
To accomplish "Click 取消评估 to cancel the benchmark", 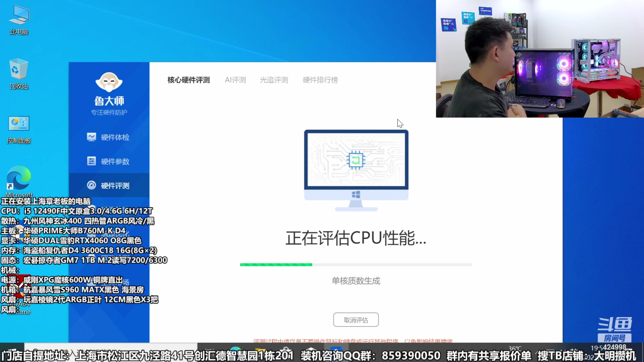I will pyautogui.click(x=356, y=319).
